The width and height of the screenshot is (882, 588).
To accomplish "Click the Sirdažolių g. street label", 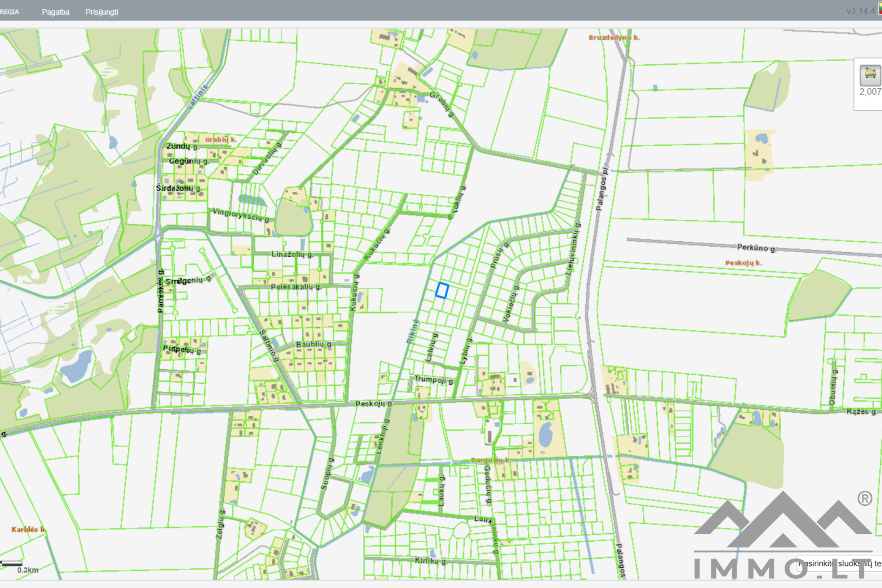I will click(179, 188).
